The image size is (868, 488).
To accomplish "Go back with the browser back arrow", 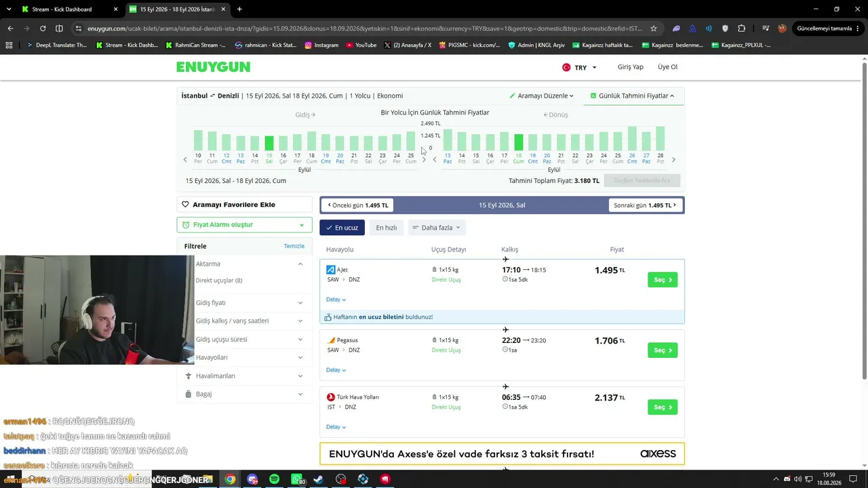I will pyautogui.click(x=10, y=28).
